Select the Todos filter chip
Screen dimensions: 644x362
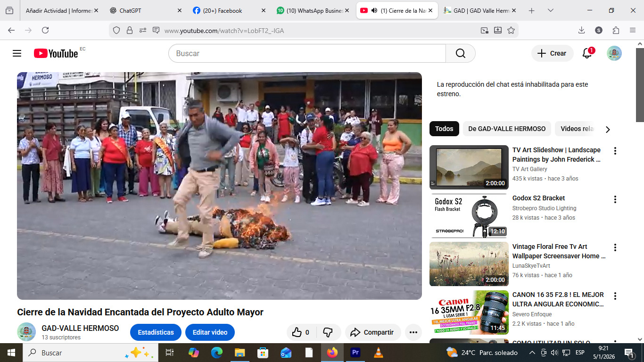coord(444,129)
